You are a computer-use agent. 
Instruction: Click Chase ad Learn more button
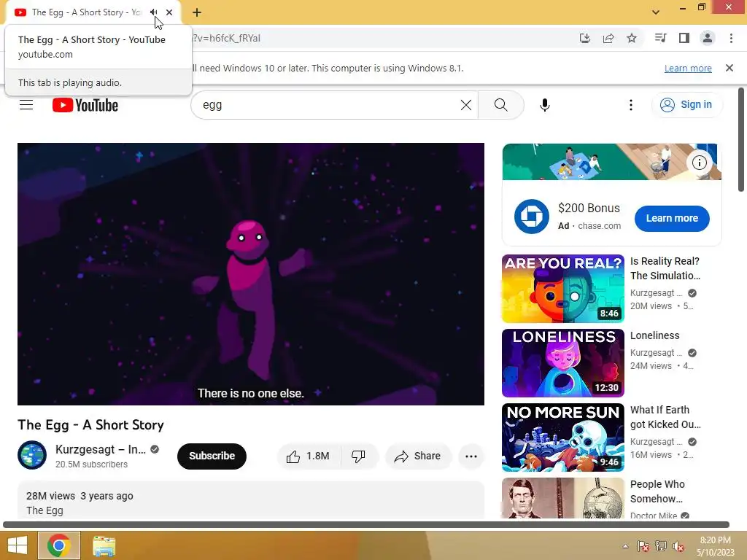pos(672,219)
